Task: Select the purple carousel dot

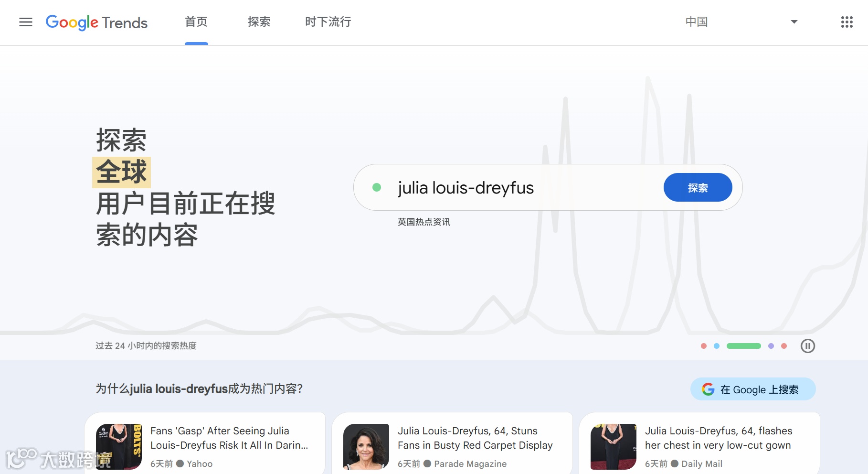Action: [771, 346]
